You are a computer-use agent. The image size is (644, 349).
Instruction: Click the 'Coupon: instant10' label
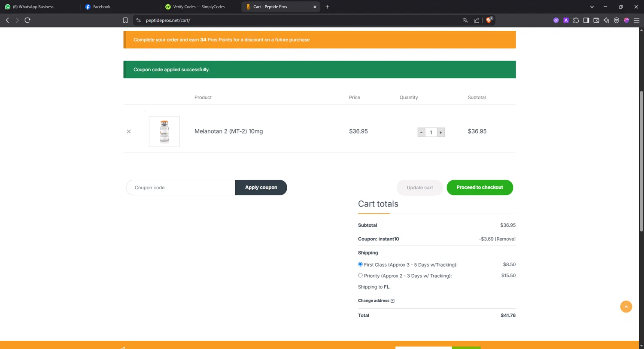[x=378, y=239]
